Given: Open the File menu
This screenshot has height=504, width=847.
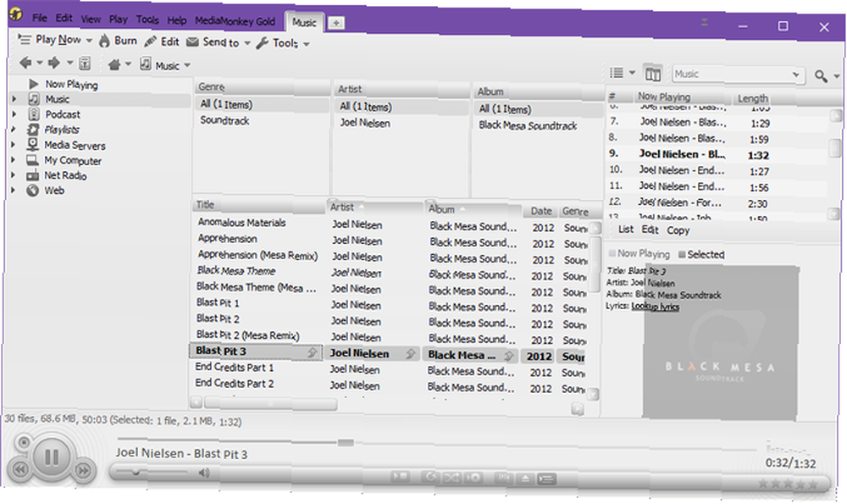Looking at the screenshot, I should (40, 18).
